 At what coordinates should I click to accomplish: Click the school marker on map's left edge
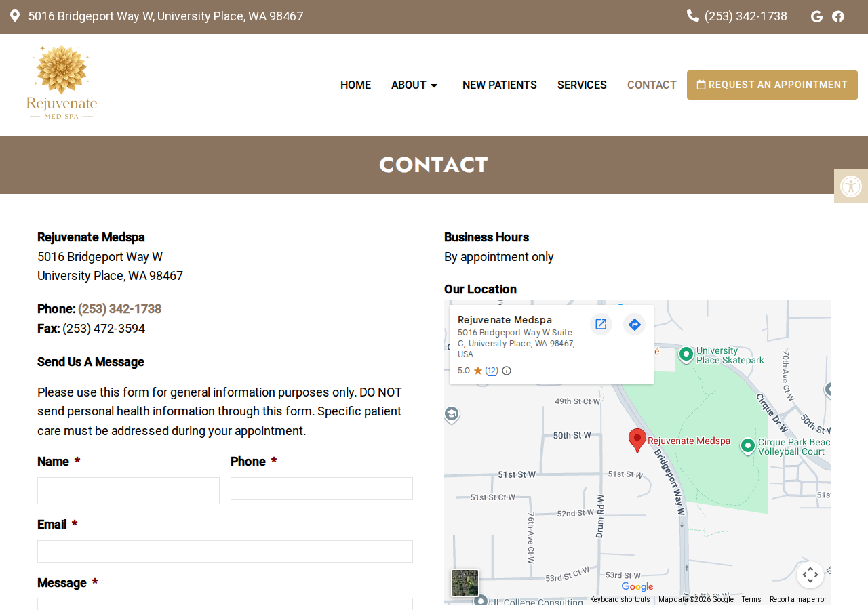(452, 414)
